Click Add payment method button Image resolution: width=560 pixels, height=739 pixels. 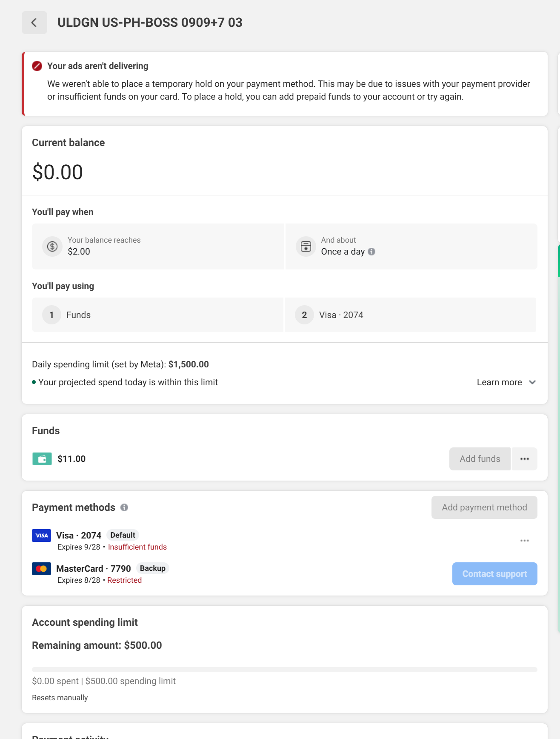click(x=484, y=507)
